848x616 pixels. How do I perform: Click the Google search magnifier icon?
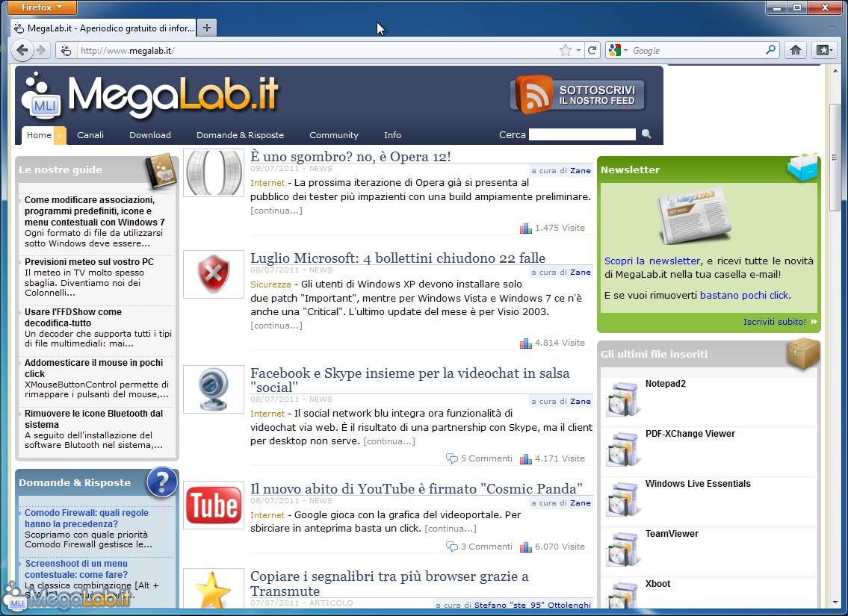(x=770, y=50)
